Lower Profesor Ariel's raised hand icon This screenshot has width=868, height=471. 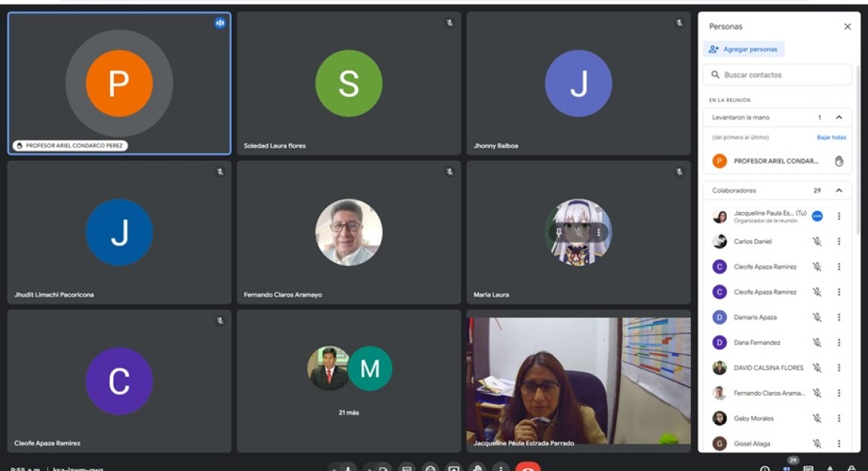[x=839, y=161]
